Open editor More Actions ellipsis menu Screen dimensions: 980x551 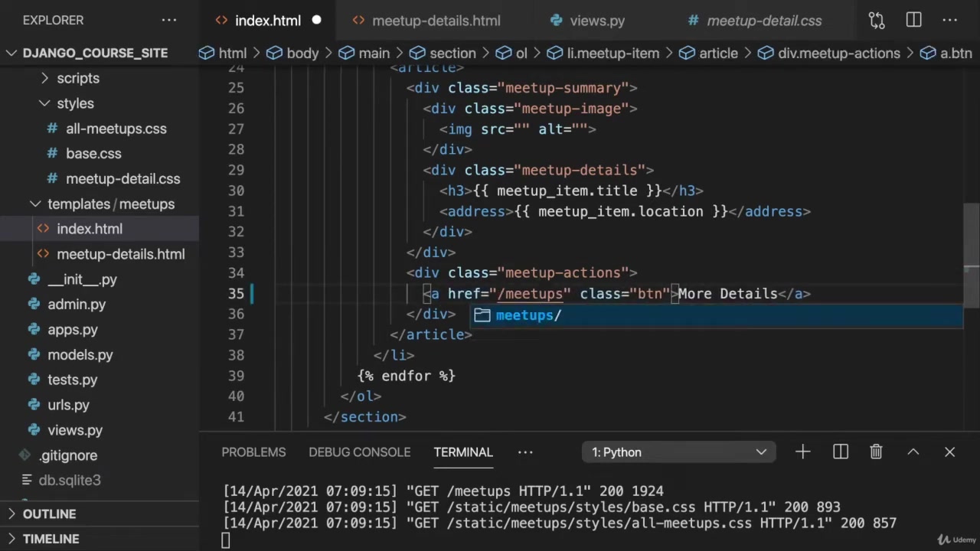coord(949,21)
